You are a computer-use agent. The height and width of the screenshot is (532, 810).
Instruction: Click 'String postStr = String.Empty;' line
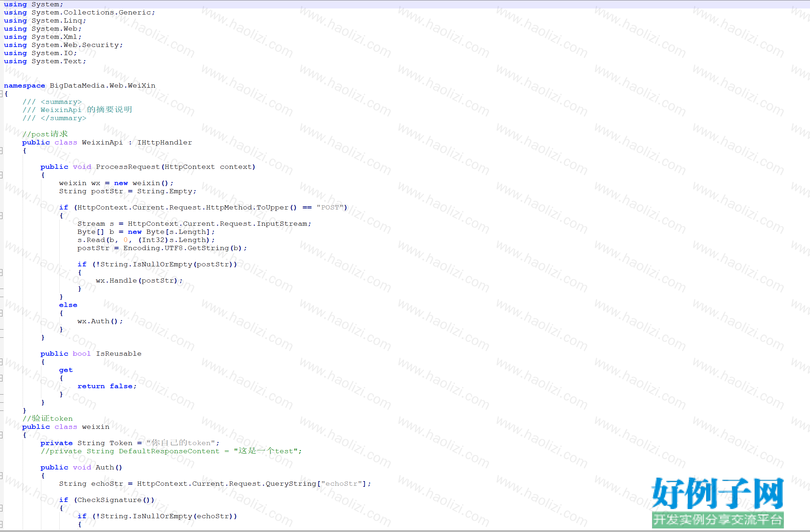coord(128,191)
